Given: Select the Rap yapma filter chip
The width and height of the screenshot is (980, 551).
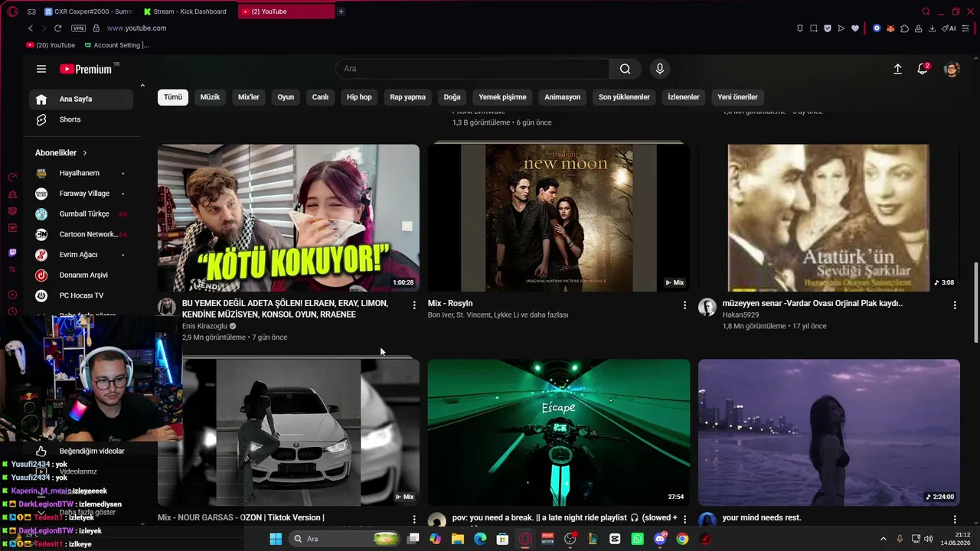Looking at the screenshot, I should pyautogui.click(x=407, y=97).
